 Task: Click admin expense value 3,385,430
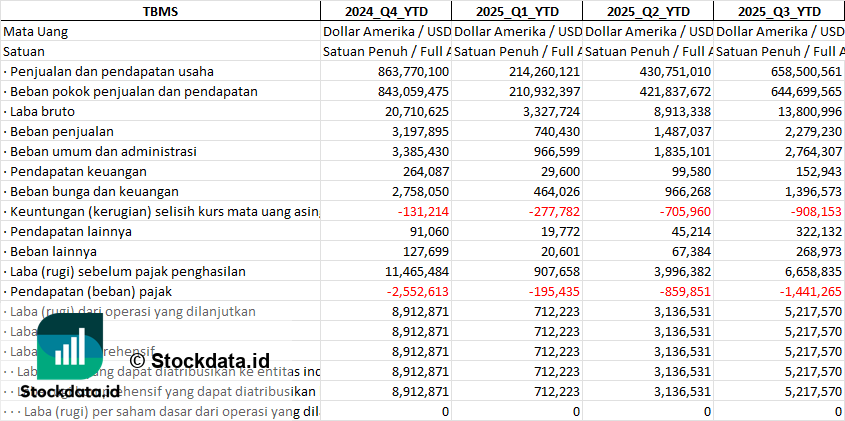[x=418, y=151]
